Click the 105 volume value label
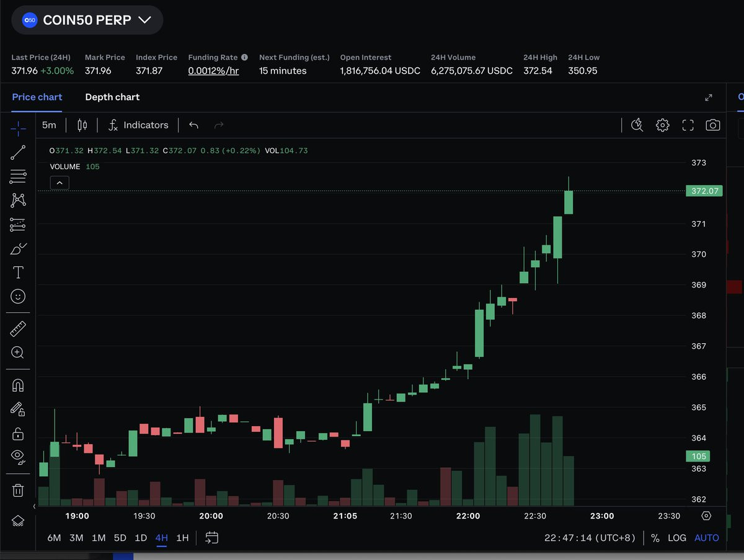 point(698,456)
